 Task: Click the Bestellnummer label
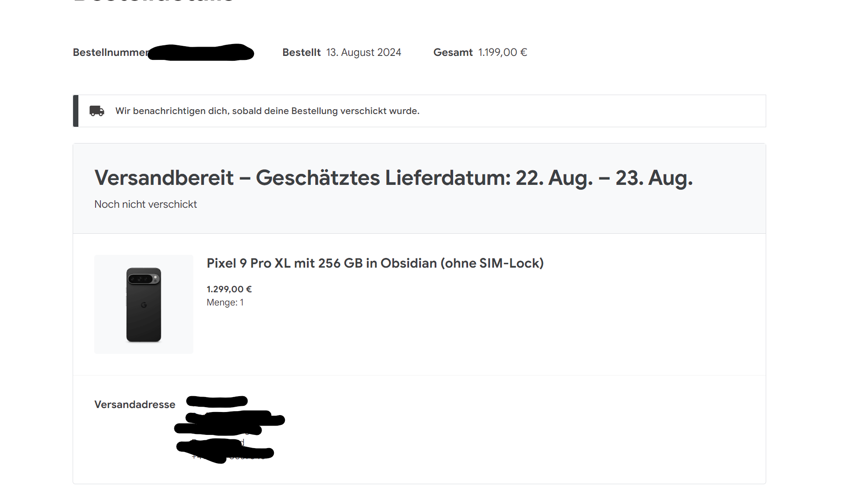click(110, 52)
